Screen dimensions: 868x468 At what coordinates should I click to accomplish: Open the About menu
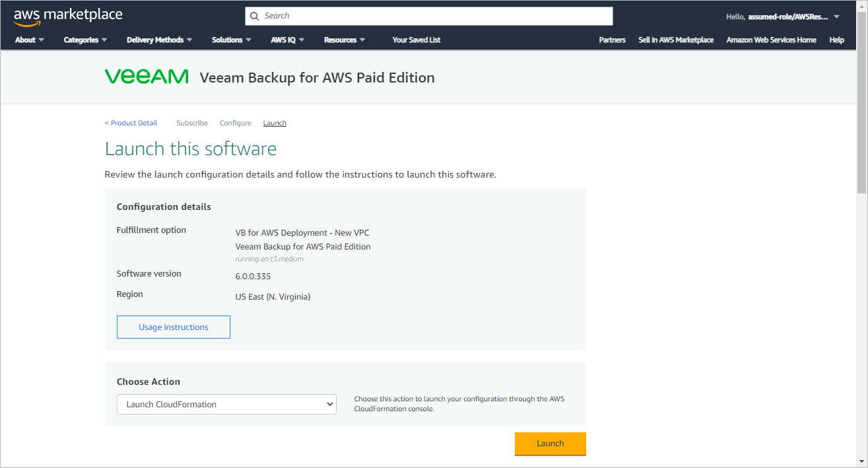(x=30, y=40)
